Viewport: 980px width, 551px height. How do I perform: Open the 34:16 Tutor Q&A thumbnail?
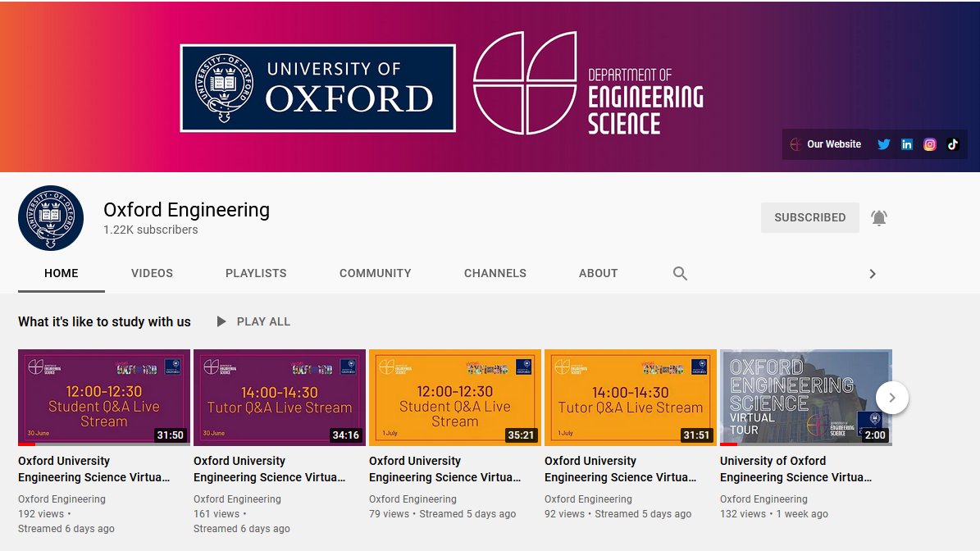point(280,398)
